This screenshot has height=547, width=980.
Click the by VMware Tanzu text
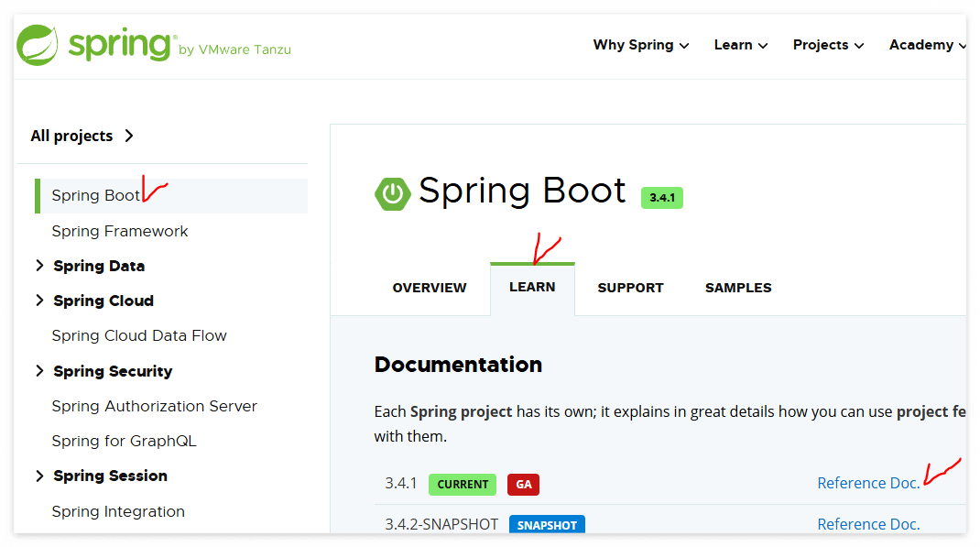tap(234, 50)
